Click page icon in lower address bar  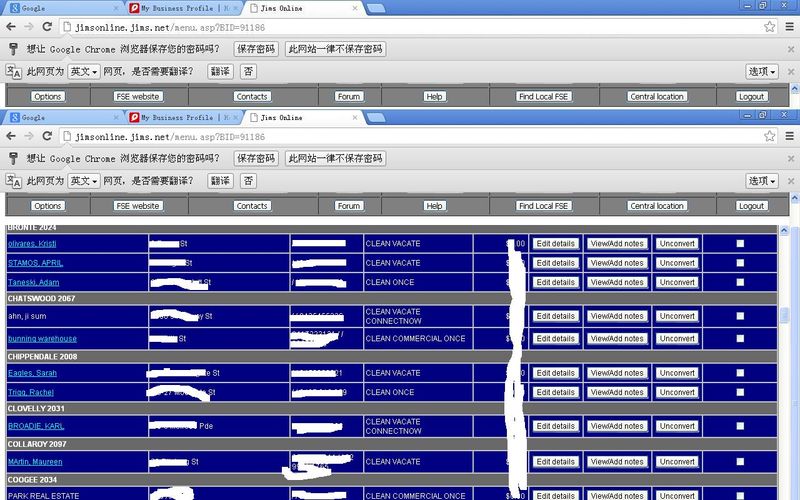[x=67, y=136]
